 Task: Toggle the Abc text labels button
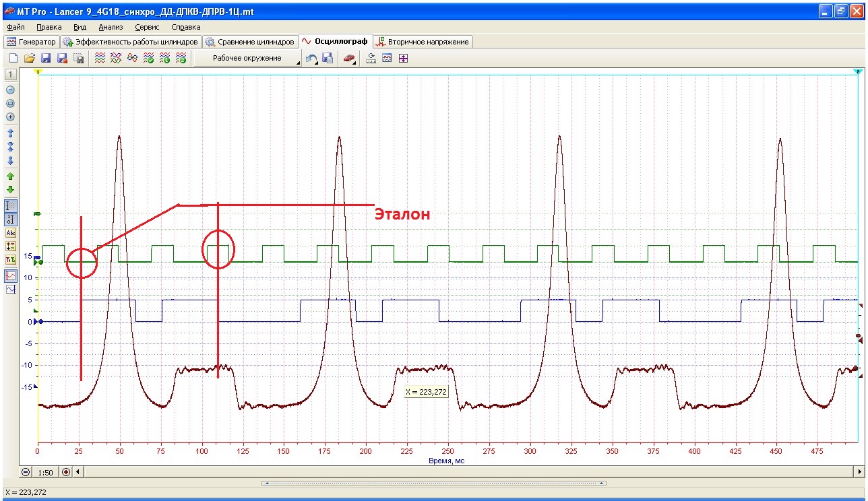pos(10,233)
